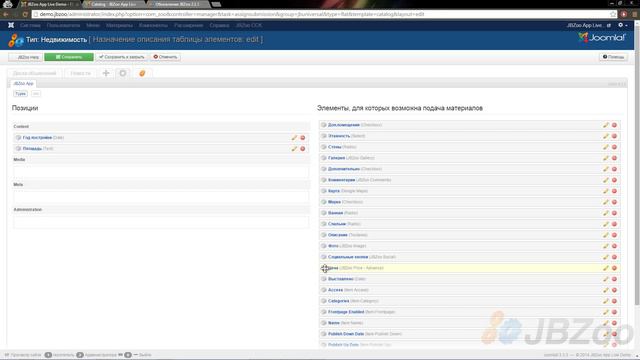Click pencil icon in Стены row
The height and width of the screenshot is (360, 640).
(x=606, y=147)
